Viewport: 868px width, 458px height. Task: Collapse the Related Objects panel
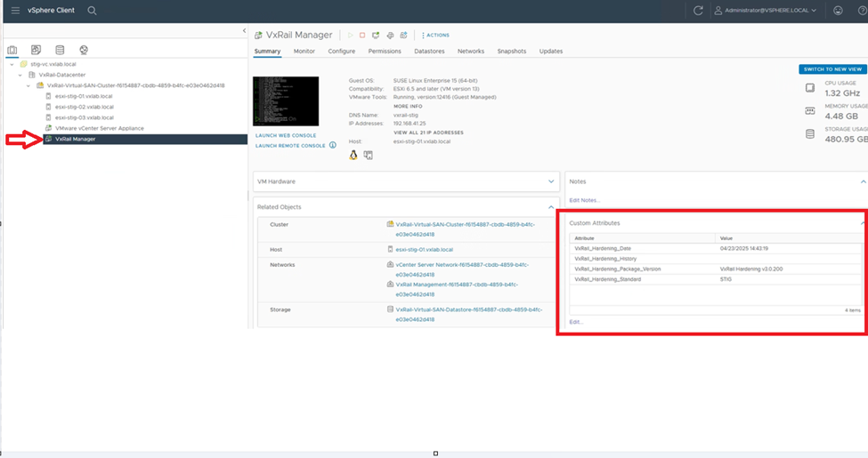tap(551, 207)
